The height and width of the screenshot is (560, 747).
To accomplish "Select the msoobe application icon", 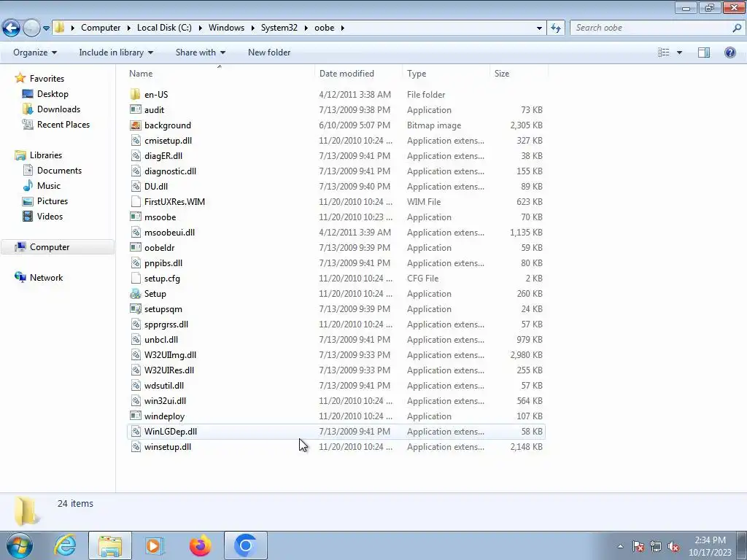I will pos(135,217).
